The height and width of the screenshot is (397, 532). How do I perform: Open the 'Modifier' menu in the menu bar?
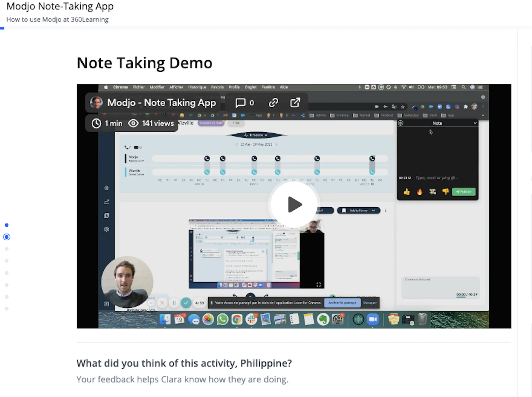[157, 87]
